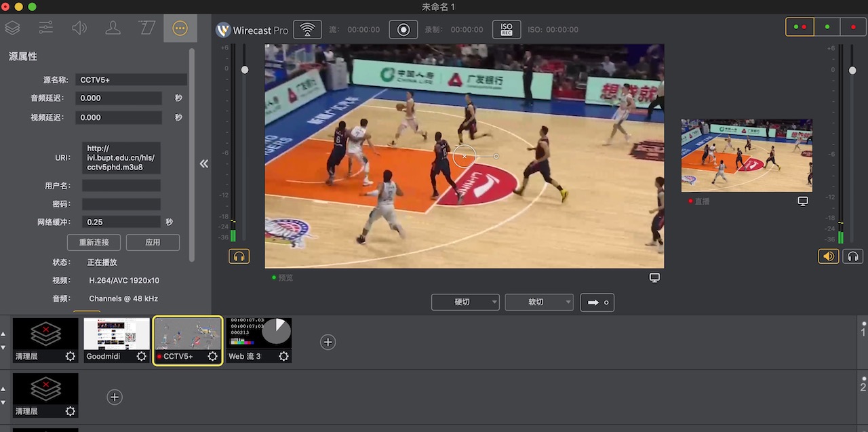Toggle the live headphone monitor button
This screenshot has width=868, height=432.
coord(853,256)
